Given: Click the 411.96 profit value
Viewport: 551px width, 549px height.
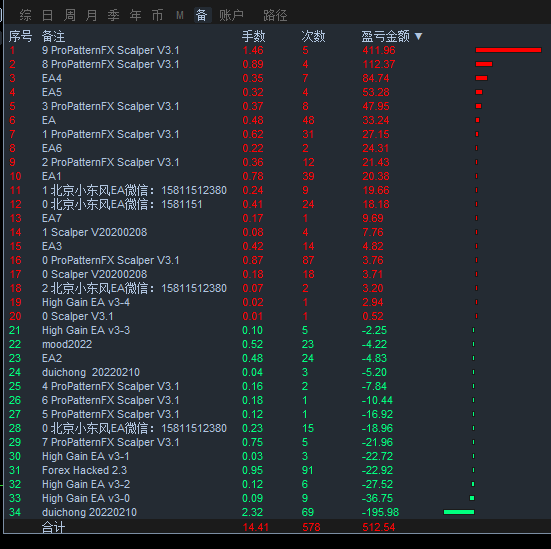Looking at the screenshot, I should (x=379, y=50).
